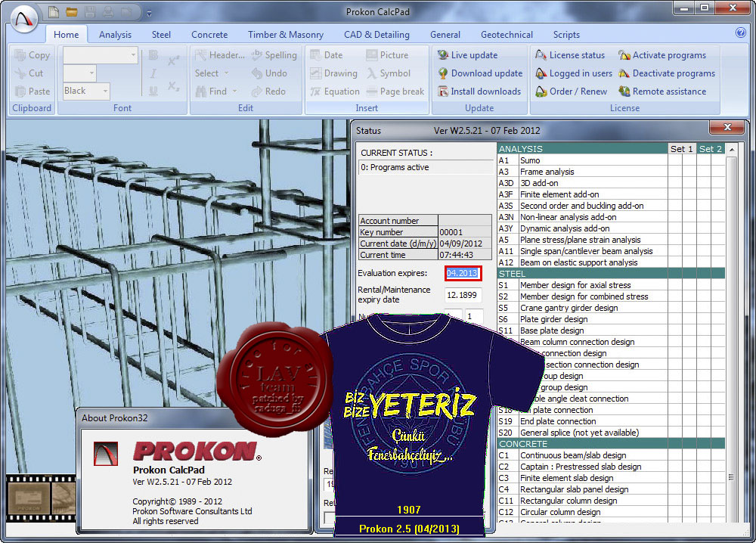Insert a Page break
The image size is (756, 543).
click(x=395, y=92)
